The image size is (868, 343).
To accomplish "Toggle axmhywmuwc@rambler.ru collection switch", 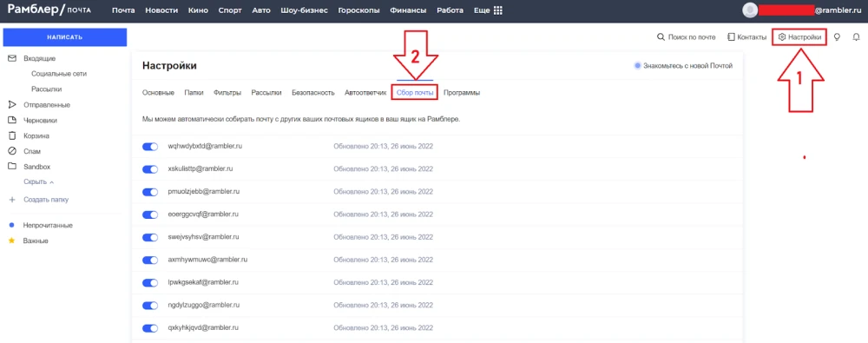I will pos(150,260).
